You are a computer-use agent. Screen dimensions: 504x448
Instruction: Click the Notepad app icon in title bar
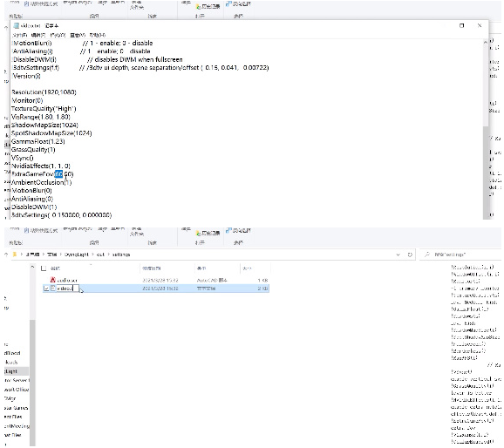point(17,25)
